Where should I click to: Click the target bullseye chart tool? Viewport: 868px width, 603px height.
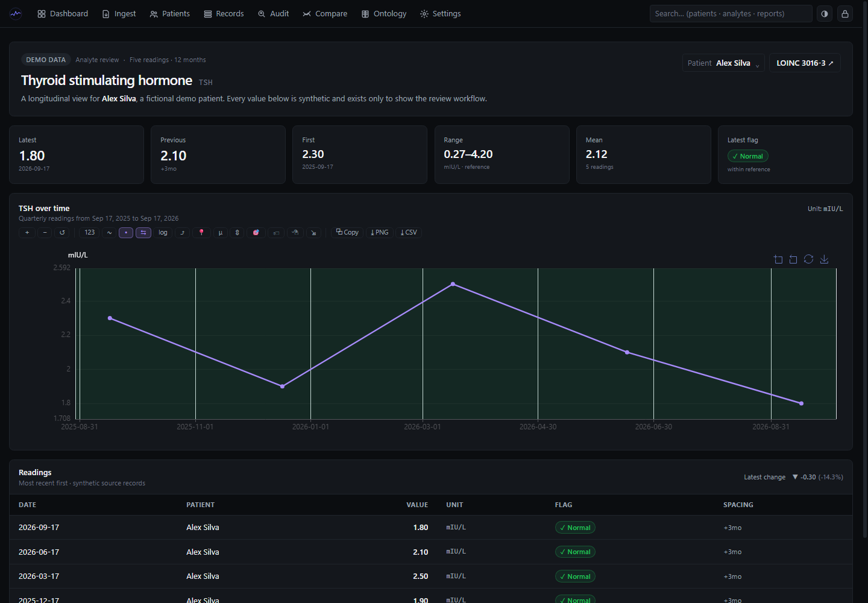coord(256,233)
